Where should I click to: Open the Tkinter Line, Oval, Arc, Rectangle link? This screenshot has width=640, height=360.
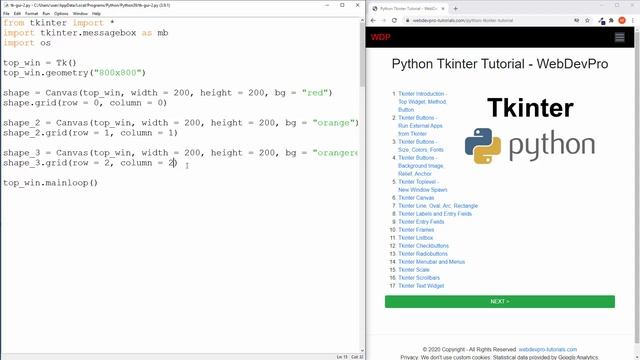coord(438,206)
